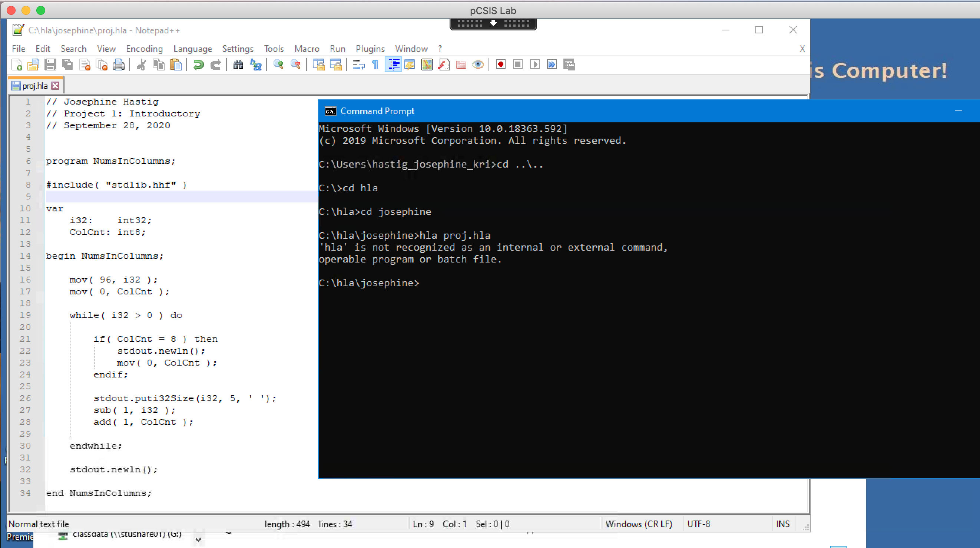980x548 pixels.
Task: Close the proj.hla tab
Action: pyautogui.click(x=56, y=86)
